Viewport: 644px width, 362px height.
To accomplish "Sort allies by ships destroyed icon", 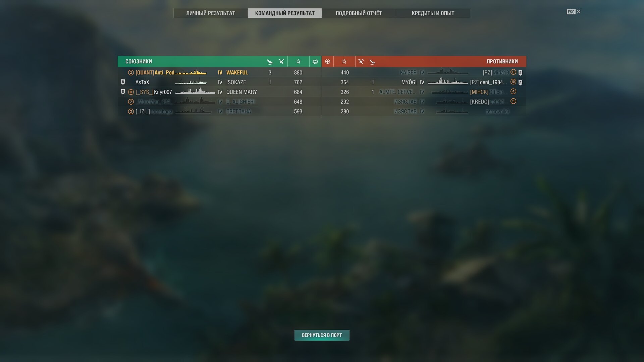I will coord(270,62).
